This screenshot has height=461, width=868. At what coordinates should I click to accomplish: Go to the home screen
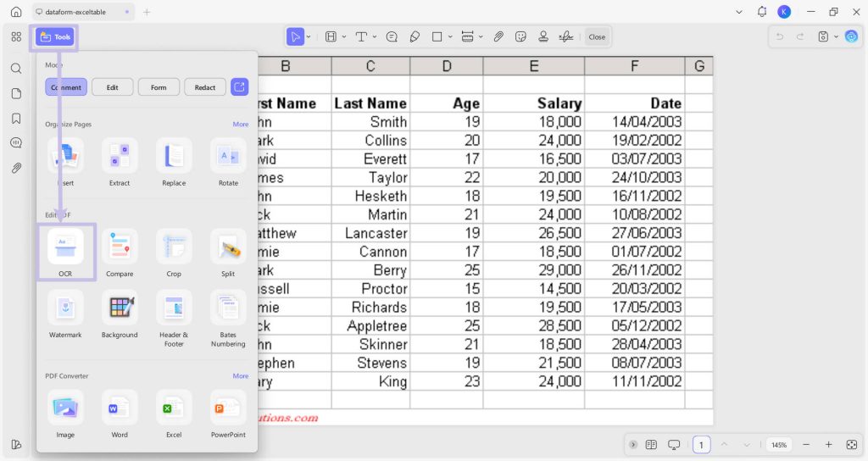pyautogui.click(x=17, y=12)
